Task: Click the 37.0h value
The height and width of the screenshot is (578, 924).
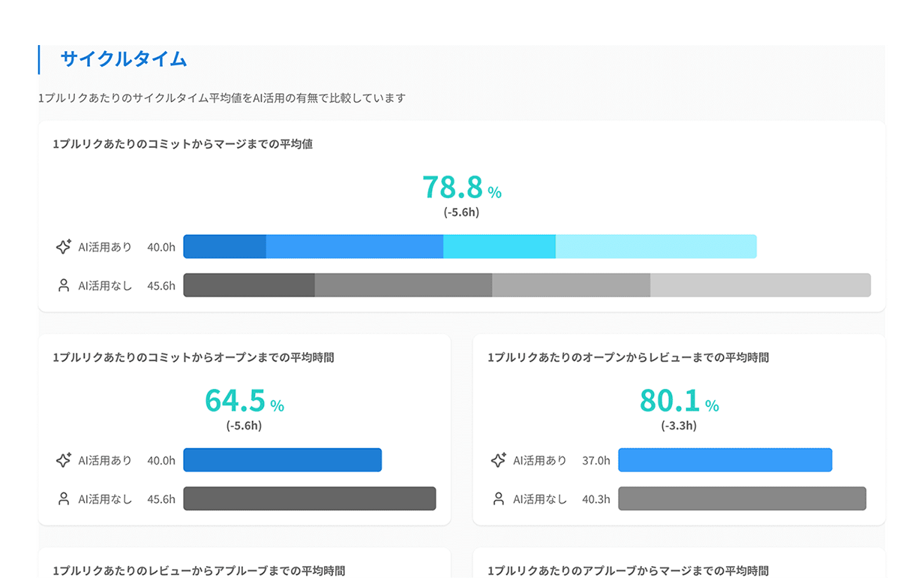Action: [x=596, y=460]
